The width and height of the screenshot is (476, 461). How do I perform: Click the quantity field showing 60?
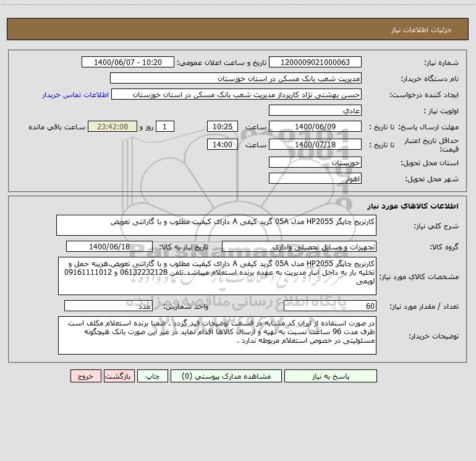tap(330, 306)
